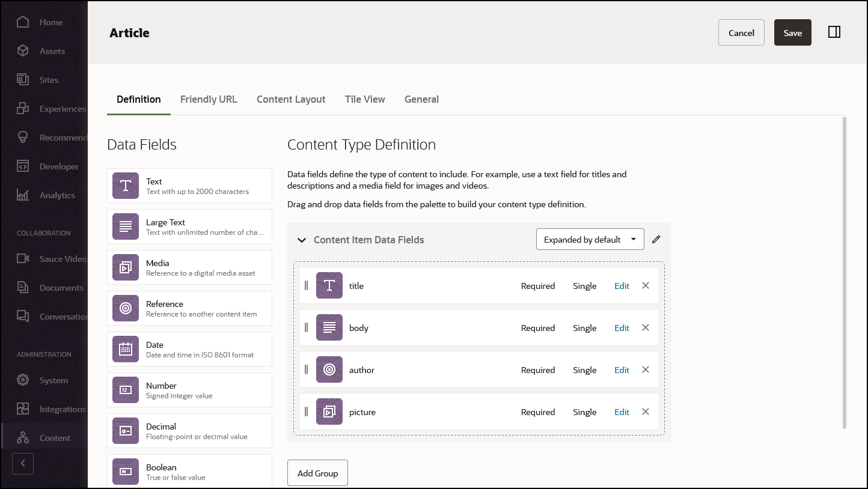Collapse the left navigation sidebar

pos(23,463)
